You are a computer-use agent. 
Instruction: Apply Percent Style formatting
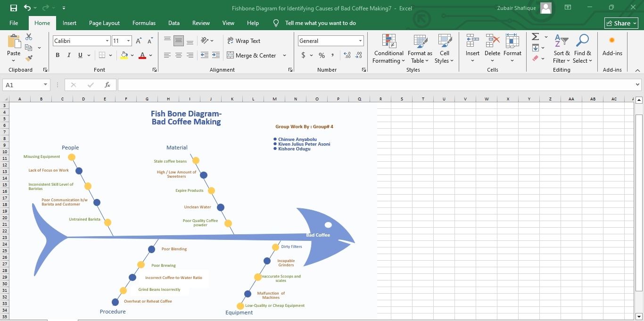322,55
